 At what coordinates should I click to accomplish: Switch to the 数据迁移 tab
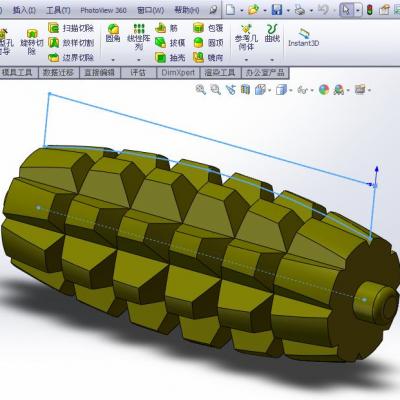click(58, 73)
